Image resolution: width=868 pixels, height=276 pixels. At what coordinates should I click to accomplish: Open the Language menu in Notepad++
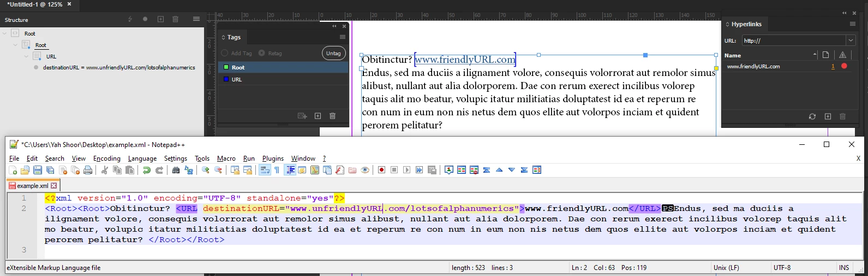pyautogui.click(x=142, y=158)
